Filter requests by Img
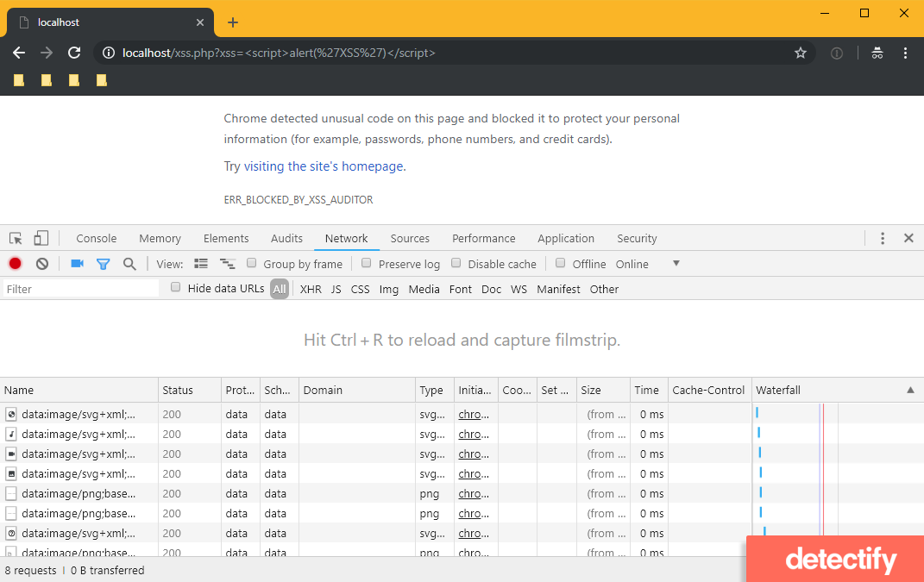This screenshot has height=582, width=924. [389, 289]
